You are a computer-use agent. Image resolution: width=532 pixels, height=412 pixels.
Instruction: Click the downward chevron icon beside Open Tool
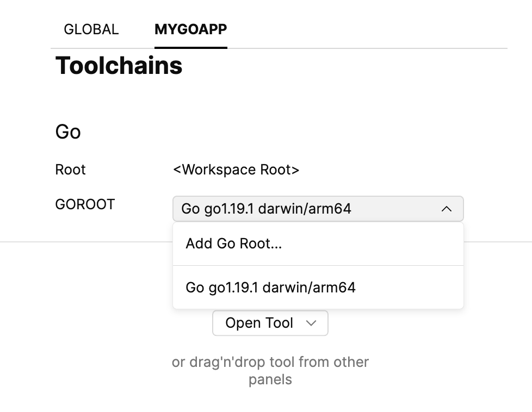311,323
